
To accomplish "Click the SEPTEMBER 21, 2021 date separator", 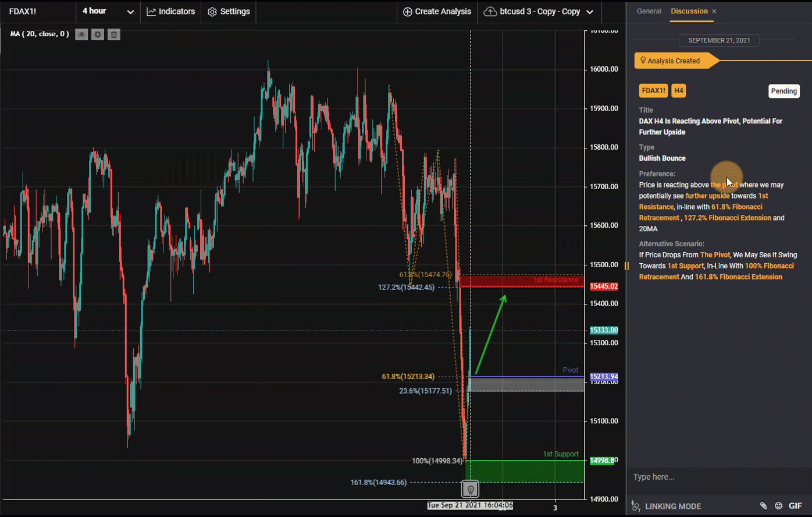I will click(x=719, y=40).
